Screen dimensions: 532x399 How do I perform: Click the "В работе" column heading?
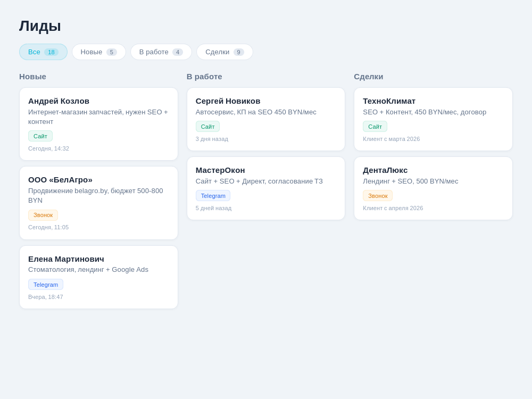coord(204,77)
